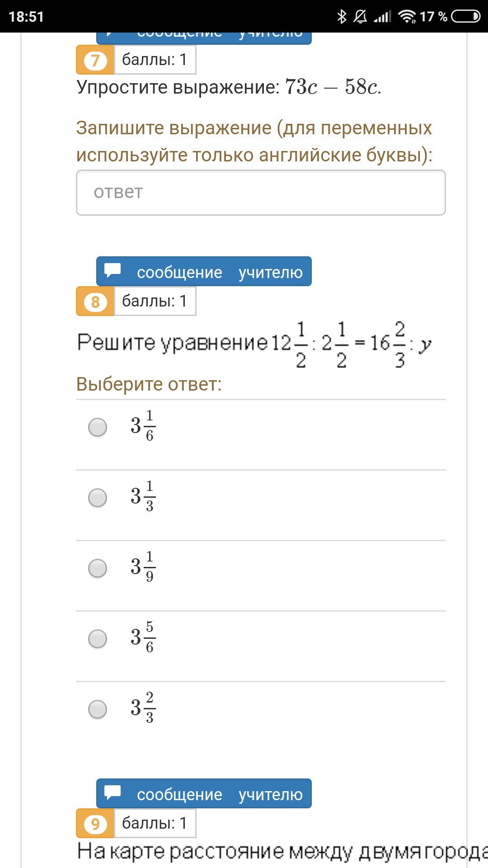
Task: Tap the clock showing 18:51
Action: pos(26,17)
